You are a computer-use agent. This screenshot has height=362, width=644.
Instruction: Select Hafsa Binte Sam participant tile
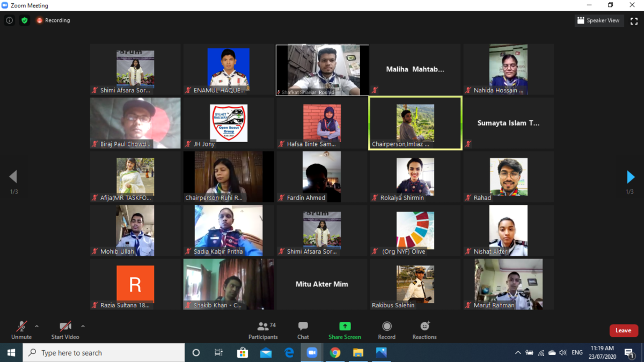322,123
